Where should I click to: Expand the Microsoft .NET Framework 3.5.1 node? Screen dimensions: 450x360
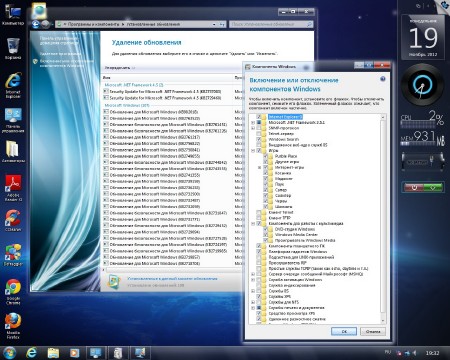[253, 122]
